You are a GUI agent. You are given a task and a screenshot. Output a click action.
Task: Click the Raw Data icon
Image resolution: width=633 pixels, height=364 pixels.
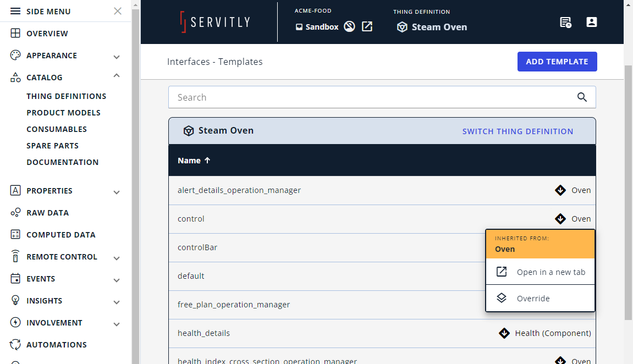tap(15, 212)
